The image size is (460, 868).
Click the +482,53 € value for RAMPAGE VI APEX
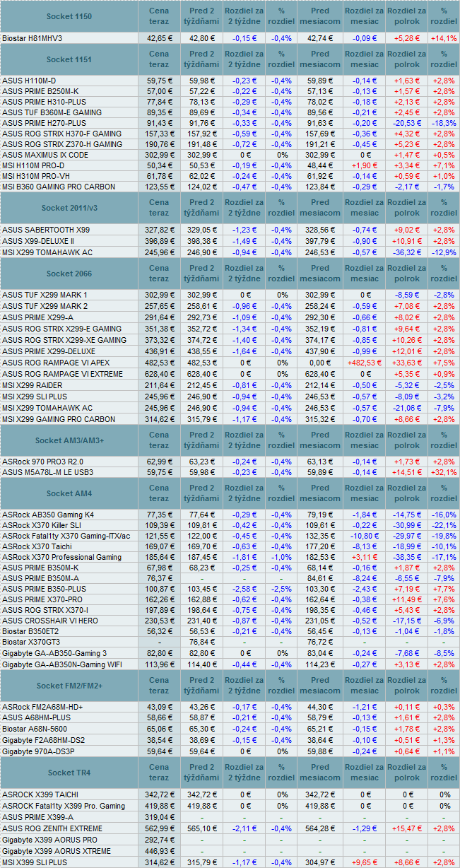(365, 363)
